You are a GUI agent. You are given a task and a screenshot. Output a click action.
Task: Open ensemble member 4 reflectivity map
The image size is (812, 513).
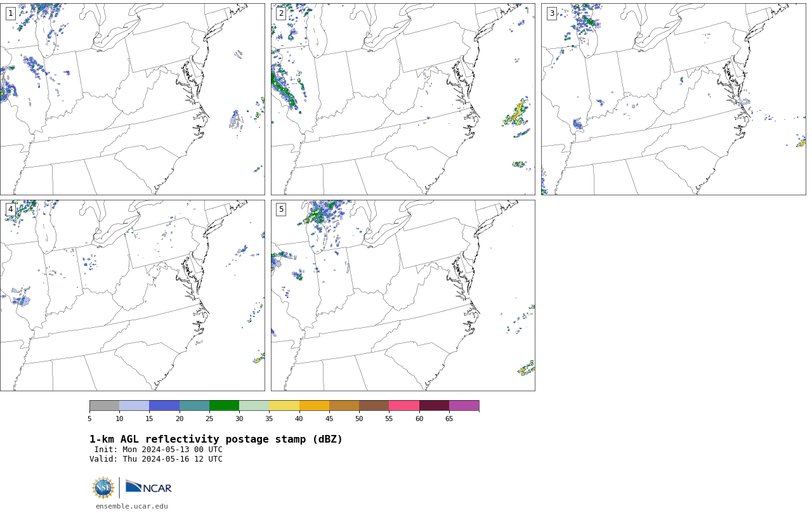coord(133,295)
